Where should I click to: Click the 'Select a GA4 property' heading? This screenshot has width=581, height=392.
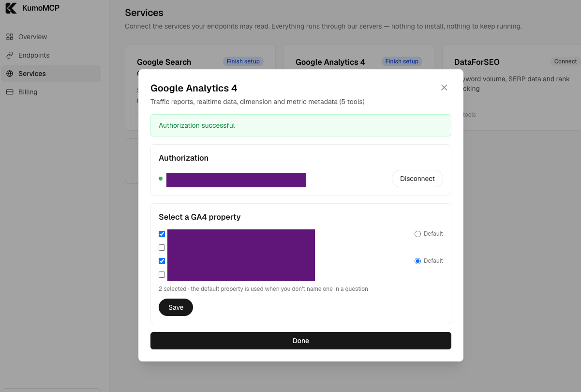coord(199,217)
